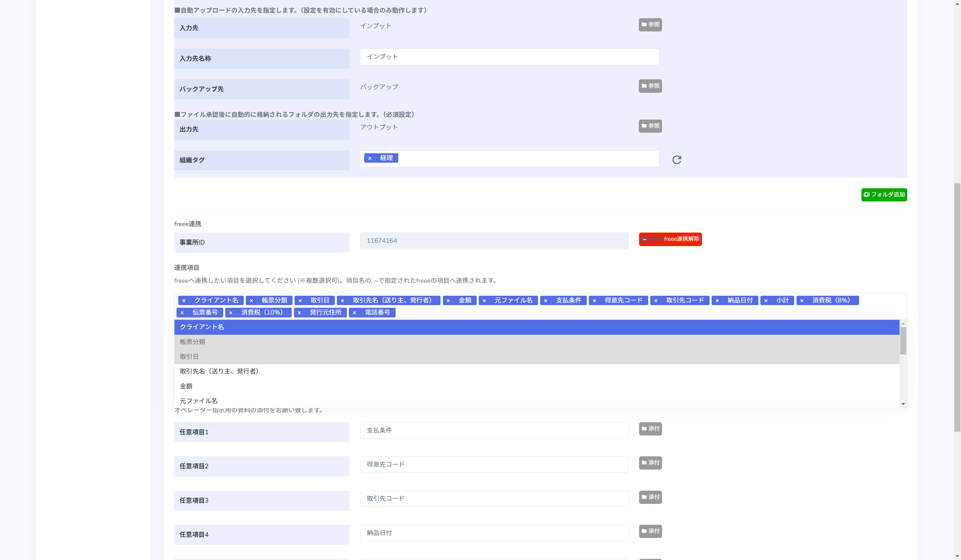Click 参照 button for 入力先
Image resolution: width=961 pixels, height=560 pixels.
[650, 25]
